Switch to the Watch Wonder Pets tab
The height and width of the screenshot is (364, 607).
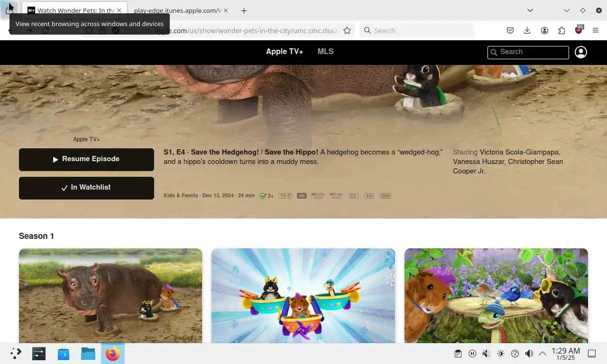74,10
